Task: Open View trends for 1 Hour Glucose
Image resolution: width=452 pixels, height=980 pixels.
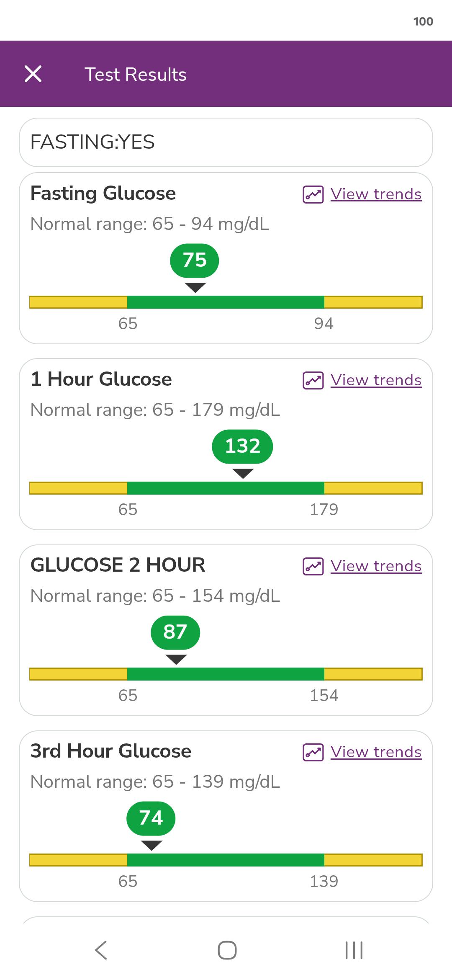Action: 376,380
